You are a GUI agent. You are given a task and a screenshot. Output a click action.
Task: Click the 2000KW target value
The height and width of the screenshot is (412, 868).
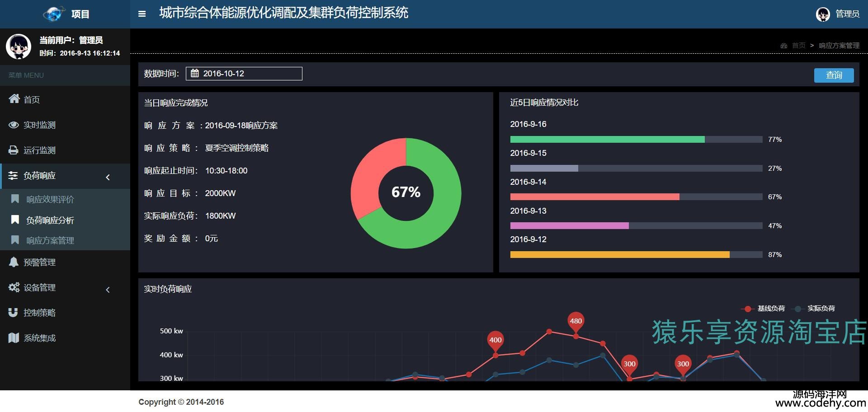(x=220, y=193)
